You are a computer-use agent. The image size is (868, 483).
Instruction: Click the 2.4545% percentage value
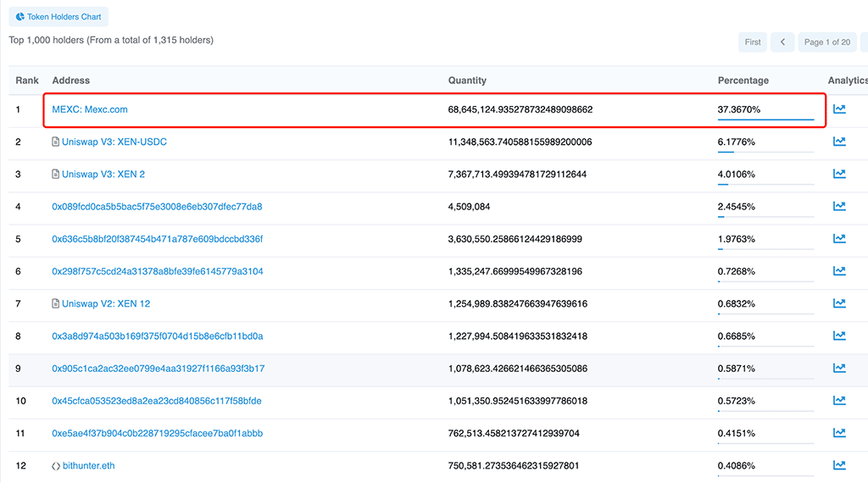point(737,207)
